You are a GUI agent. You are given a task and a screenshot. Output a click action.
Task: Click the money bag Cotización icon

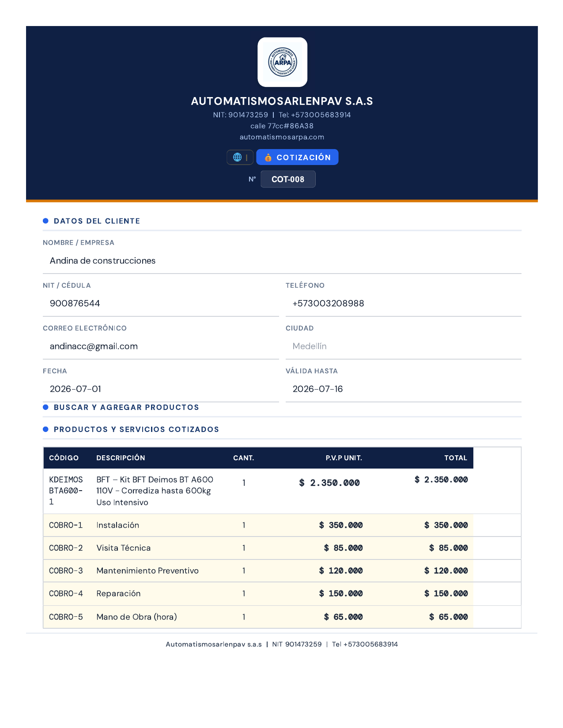tap(268, 158)
